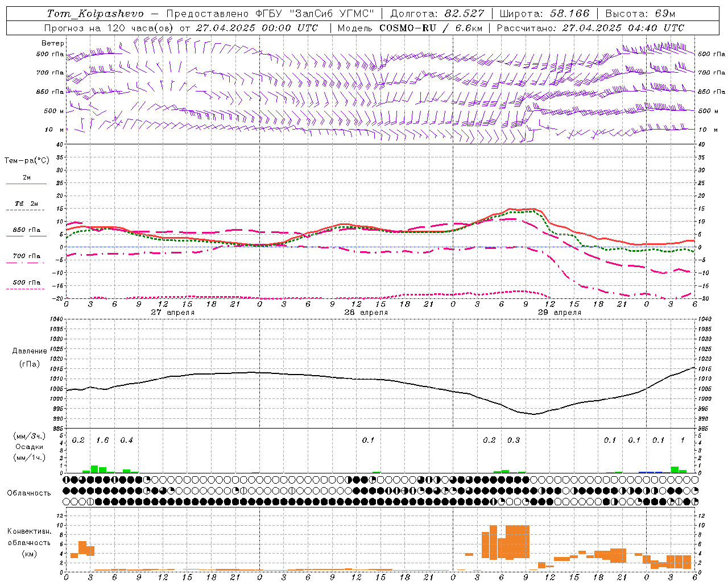Click the '(гПа)' unit under Давление

click(x=30, y=364)
